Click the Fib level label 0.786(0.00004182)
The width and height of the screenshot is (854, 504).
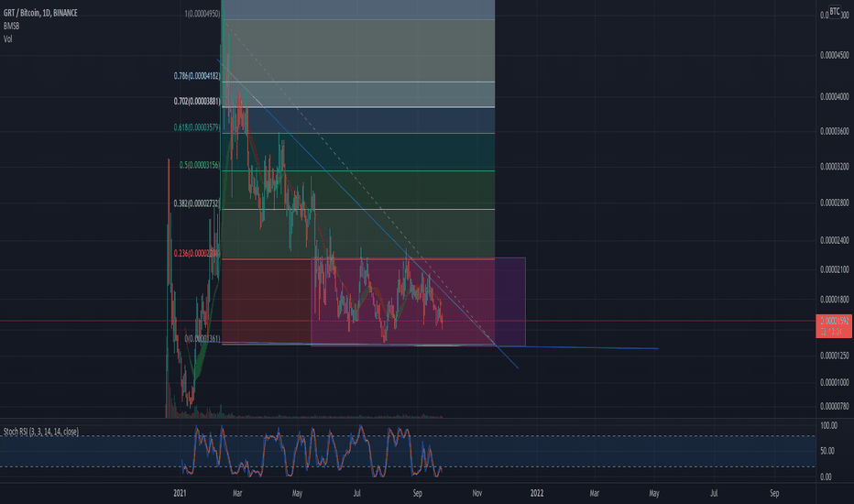[x=197, y=76]
